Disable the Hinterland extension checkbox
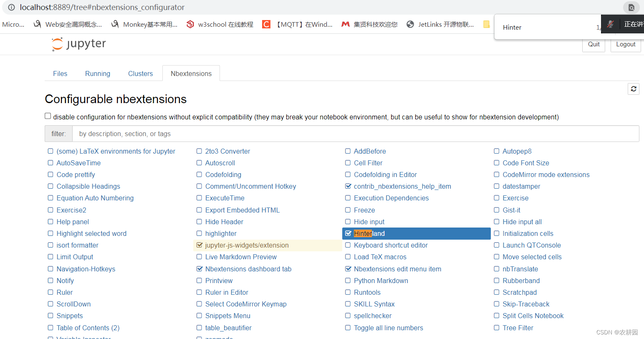This screenshot has height=339, width=644. coord(348,233)
